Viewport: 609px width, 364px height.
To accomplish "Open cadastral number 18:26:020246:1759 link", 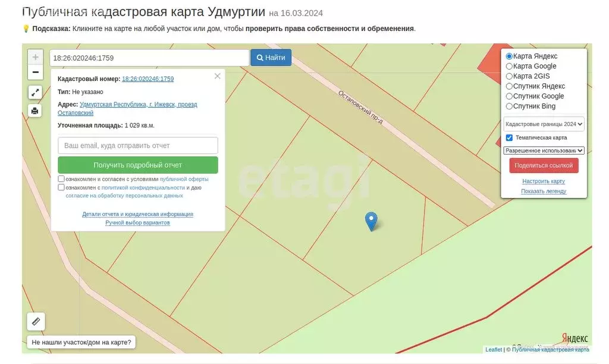I will 147,79.
